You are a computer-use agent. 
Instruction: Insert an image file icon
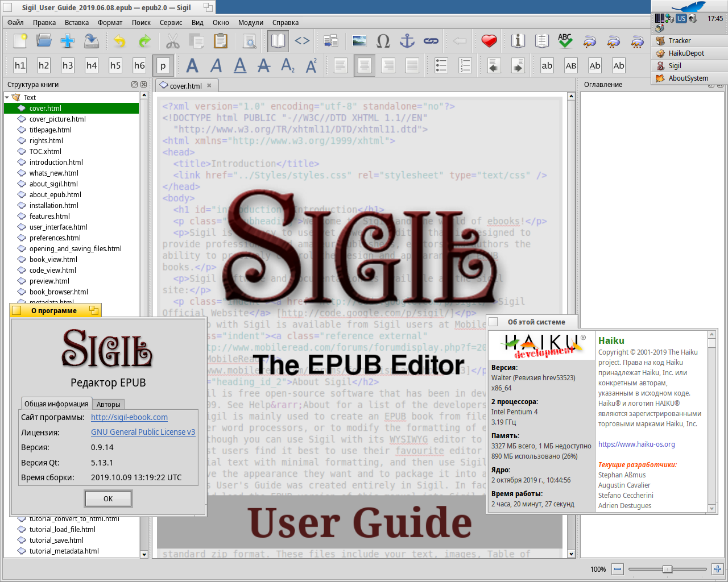(x=359, y=41)
